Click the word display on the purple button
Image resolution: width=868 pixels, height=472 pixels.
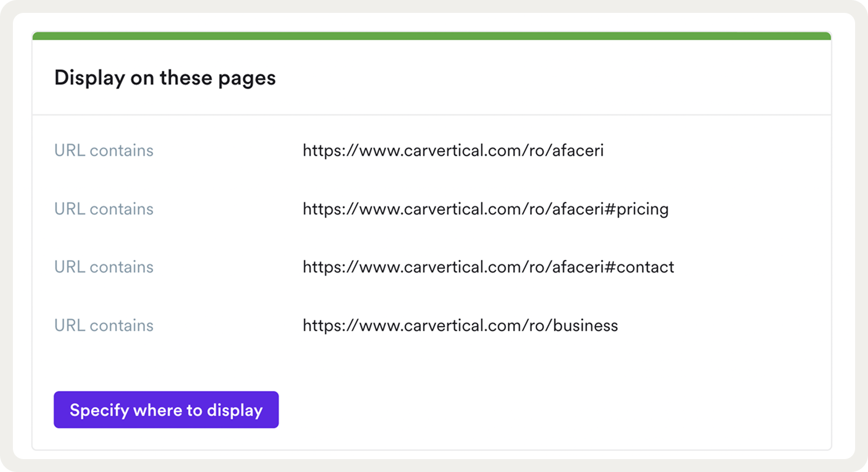click(235, 410)
